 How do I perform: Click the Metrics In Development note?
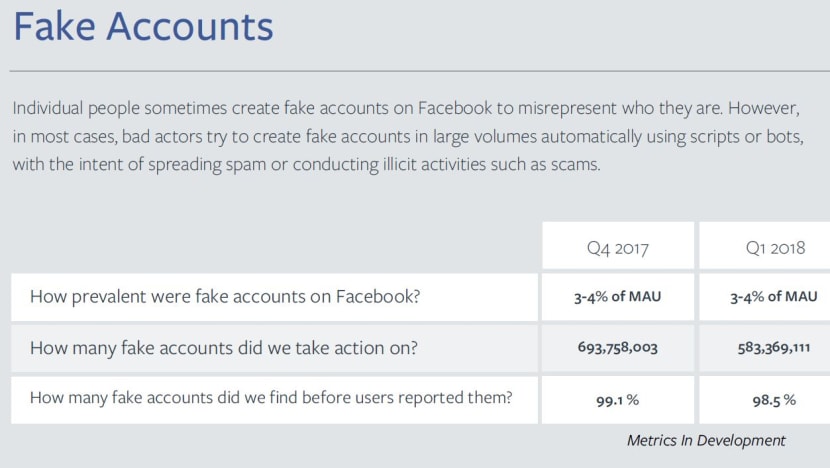coord(706,440)
